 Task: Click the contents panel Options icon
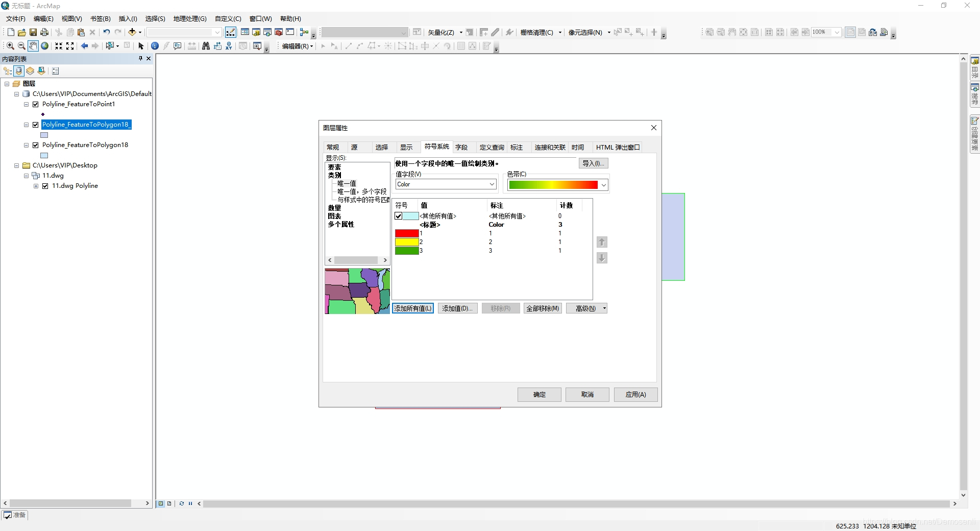tap(56, 71)
